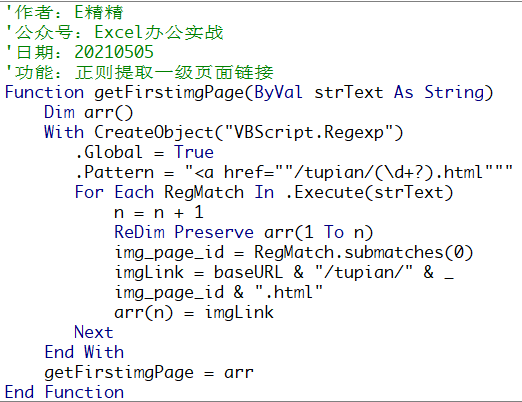Click baseURL in the imgLink assignment
The image size is (522, 402).
pos(248,272)
